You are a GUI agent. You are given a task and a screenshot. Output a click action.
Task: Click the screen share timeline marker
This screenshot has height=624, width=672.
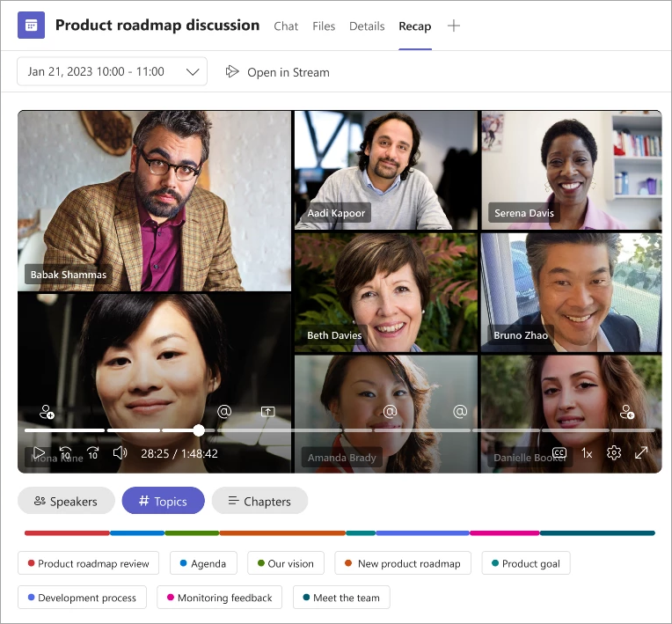point(268,411)
